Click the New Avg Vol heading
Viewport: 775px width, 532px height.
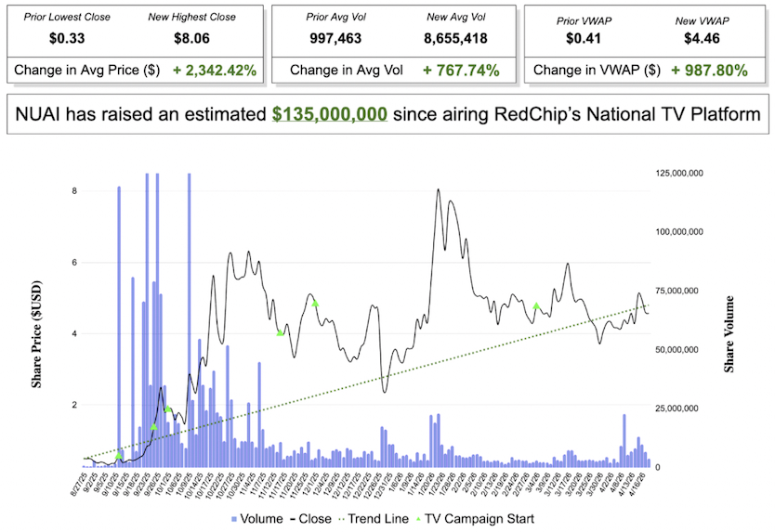(456, 17)
